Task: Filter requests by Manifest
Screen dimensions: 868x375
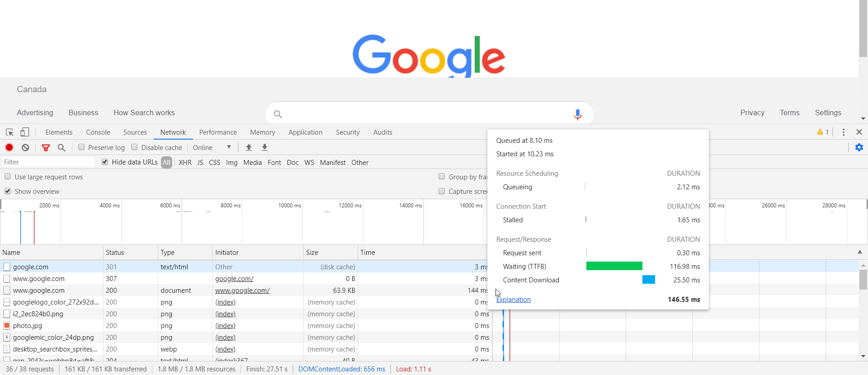Action: tap(333, 163)
